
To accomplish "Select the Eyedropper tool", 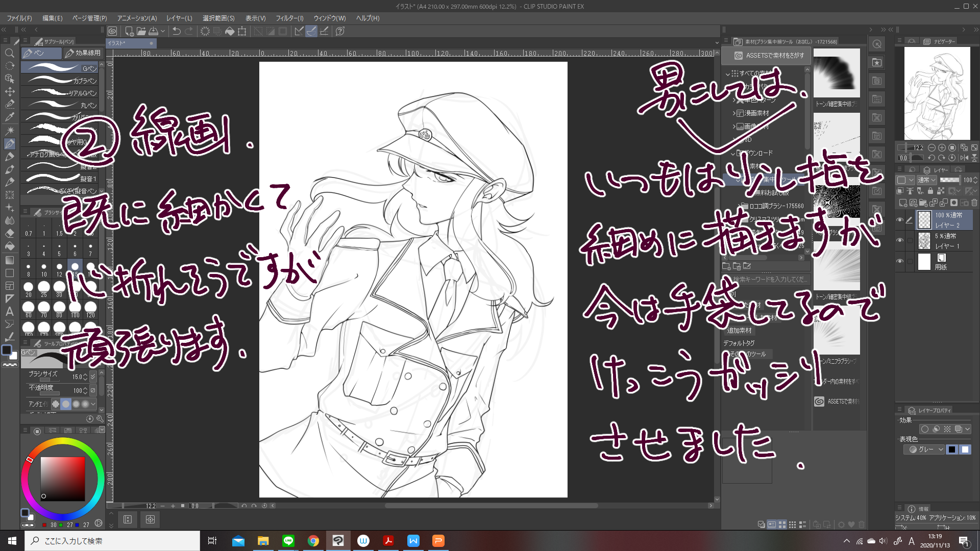I will 9,117.
